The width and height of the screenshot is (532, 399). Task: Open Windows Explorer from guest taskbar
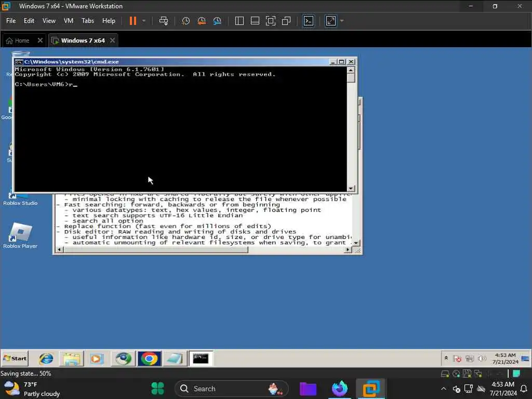(x=72, y=358)
